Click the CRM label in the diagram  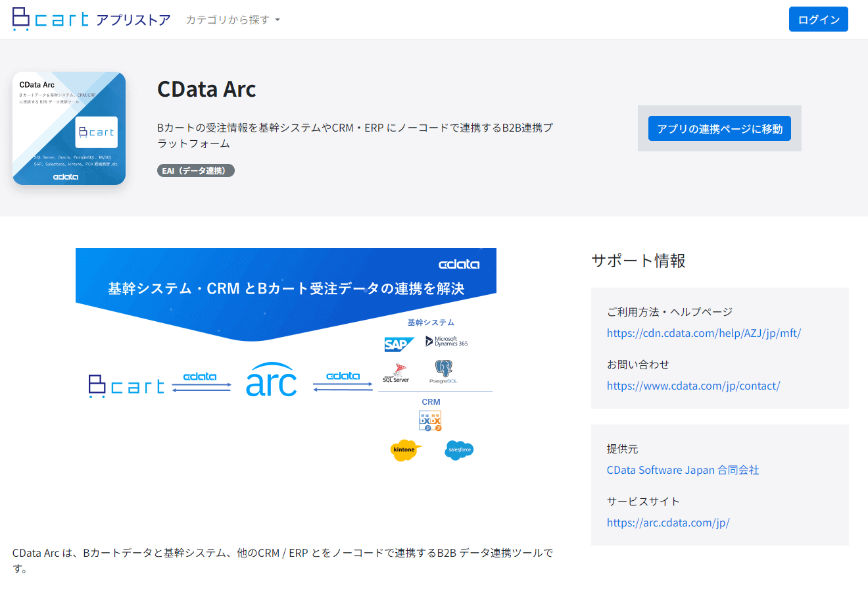(431, 402)
